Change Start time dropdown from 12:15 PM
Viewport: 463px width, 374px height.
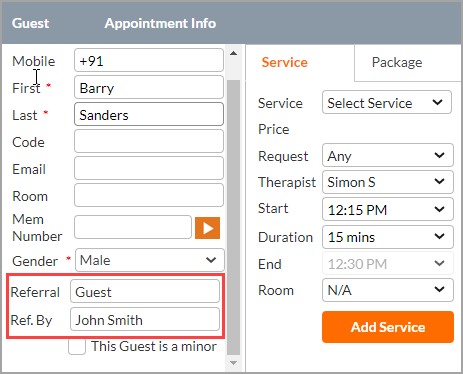(x=388, y=209)
